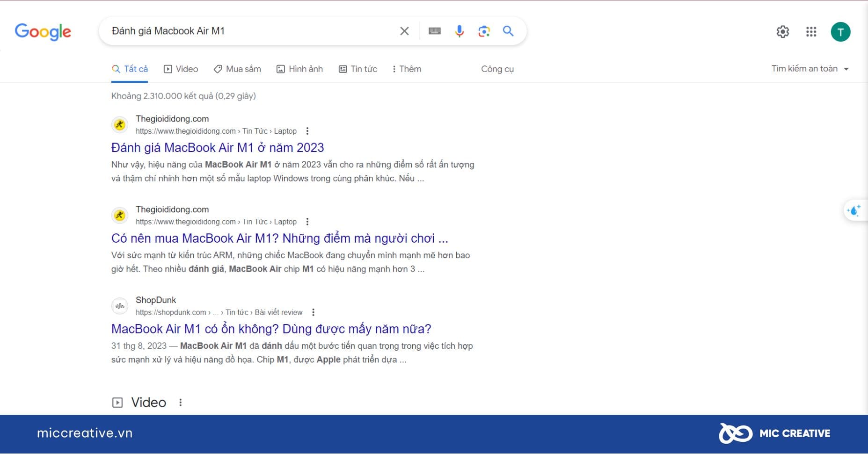Image resolution: width=868 pixels, height=454 pixels.
Task: Click the blue magnifier search button
Action: [x=508, y=31]
